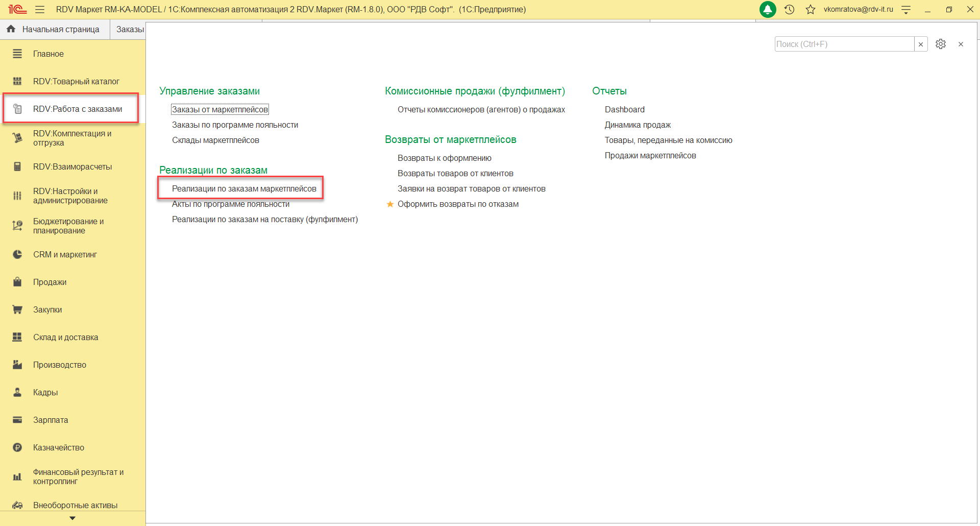Switch to the Начальная страница tab

coord(55,29)
